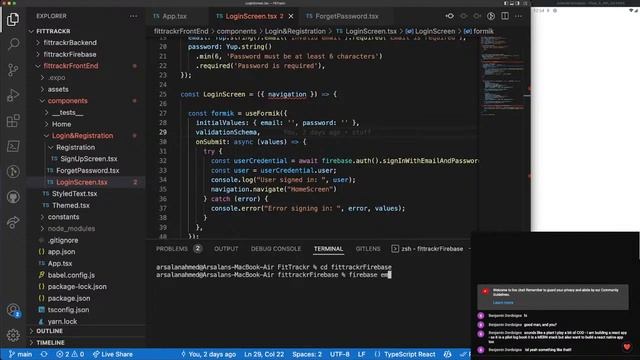Open the GitHub view in activity bar
Viewport: 640px width, 360px height.
click(x=13, y=197)
